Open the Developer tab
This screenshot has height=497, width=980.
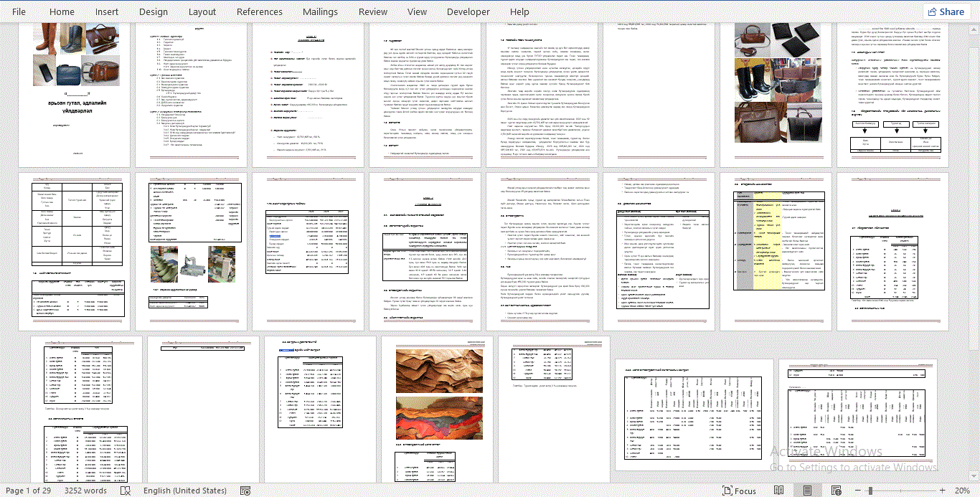pyautogui.click(x=468, y=11)
